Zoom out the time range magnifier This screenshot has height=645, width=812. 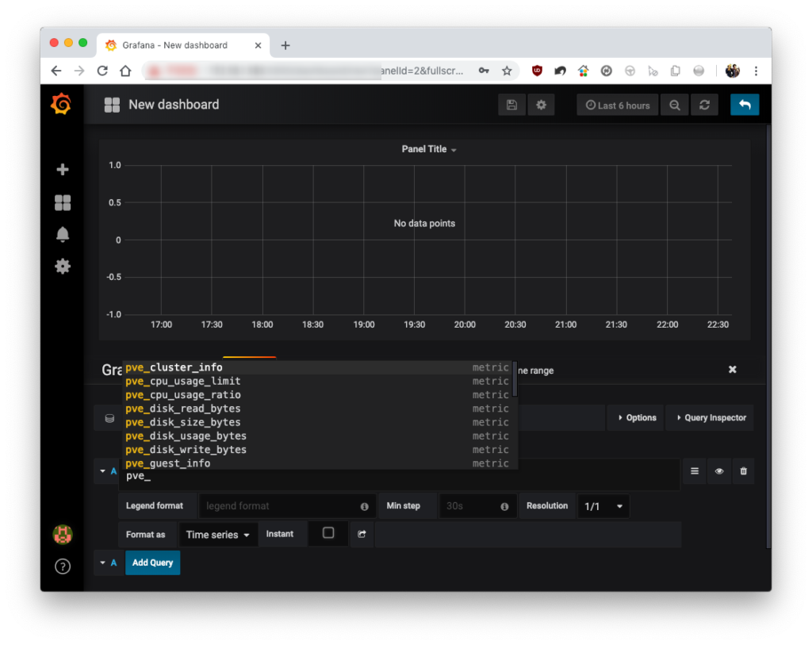pyautogui.click(x=674, y=106)
